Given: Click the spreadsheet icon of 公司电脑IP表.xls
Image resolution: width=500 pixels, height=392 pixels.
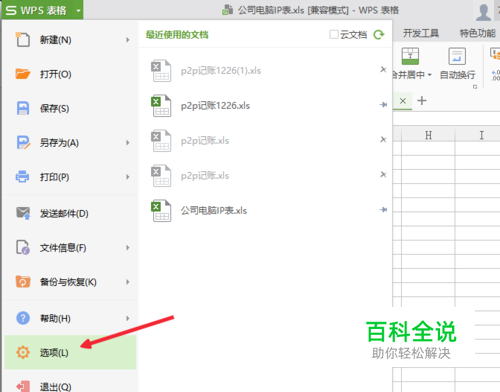Looking at the screenshot, I should point(161,210).
